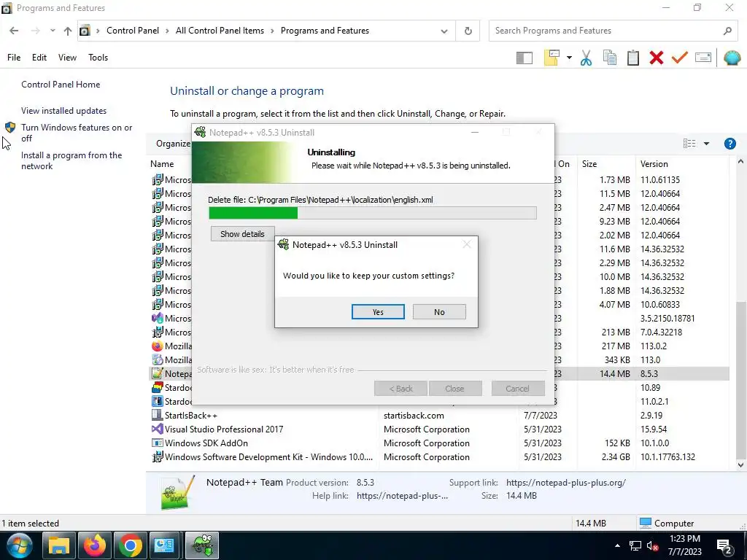Select Windows Software Development Kit row
This screenshot has height=560, width=747.
439,456
